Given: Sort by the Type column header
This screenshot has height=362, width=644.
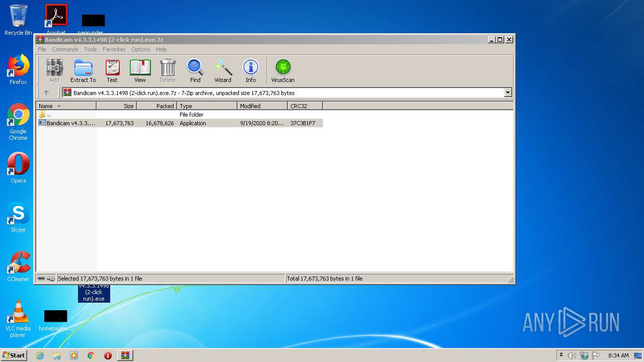Looking at the screenshot, I should click(207, 106).
